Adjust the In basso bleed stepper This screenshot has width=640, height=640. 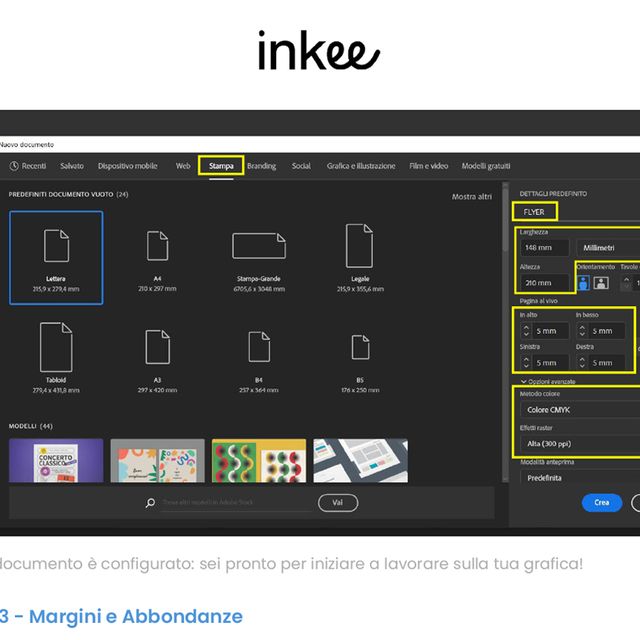(x=582, y=331)
